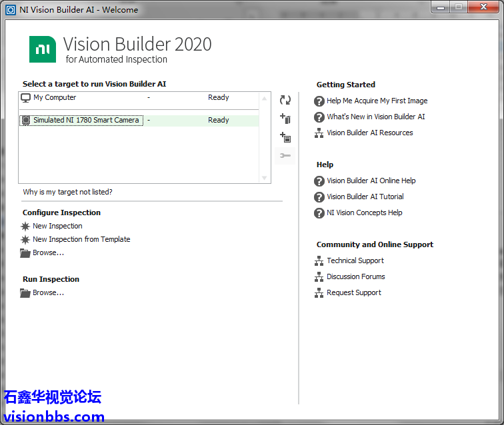Viewport: 504px width, 425px height.
Task: Select the My Computer target
Action: tap(55, 98)
